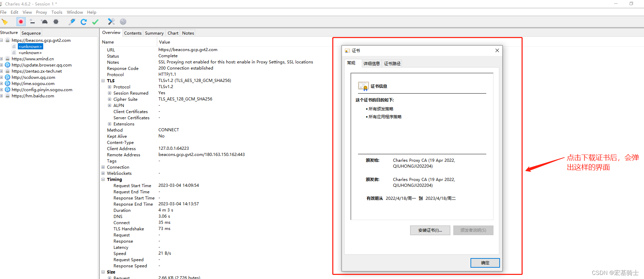Clear the session with the broom icon
This screenshot has width=644, height=279.
4,22
